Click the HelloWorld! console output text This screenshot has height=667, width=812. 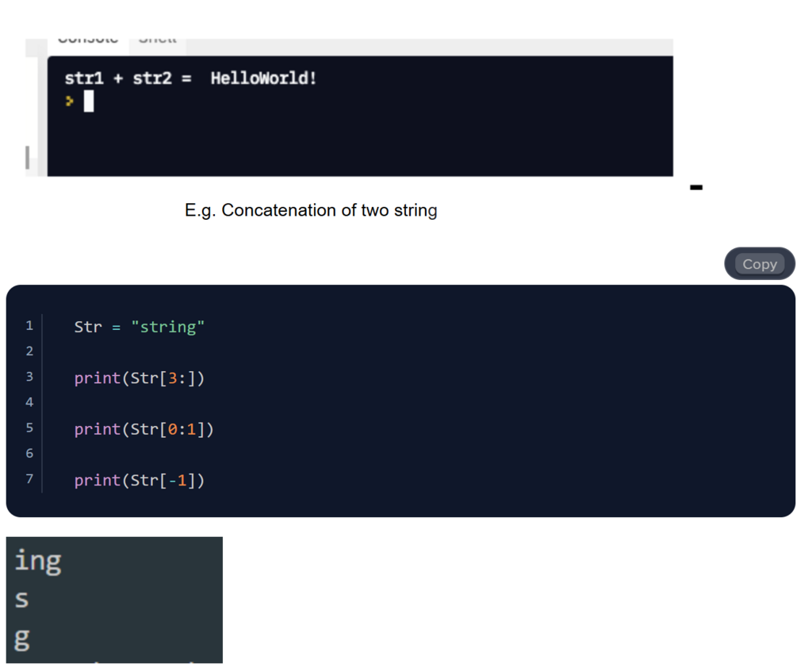tap(263, 79)
